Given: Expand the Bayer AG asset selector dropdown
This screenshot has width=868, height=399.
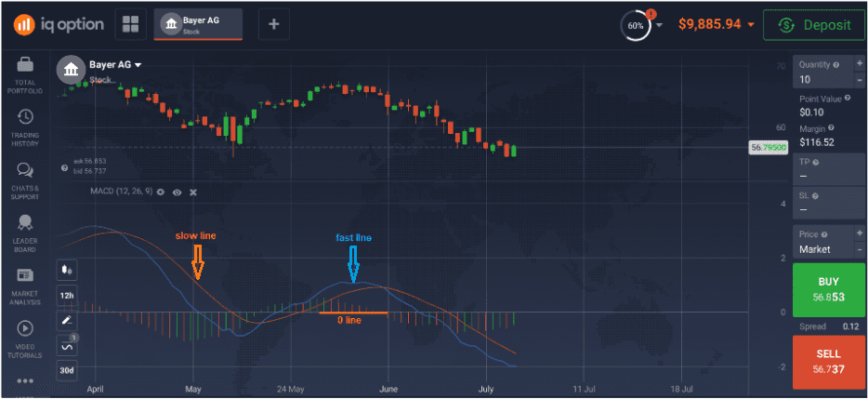Looking at the screenshot, I should pos(115,65).
